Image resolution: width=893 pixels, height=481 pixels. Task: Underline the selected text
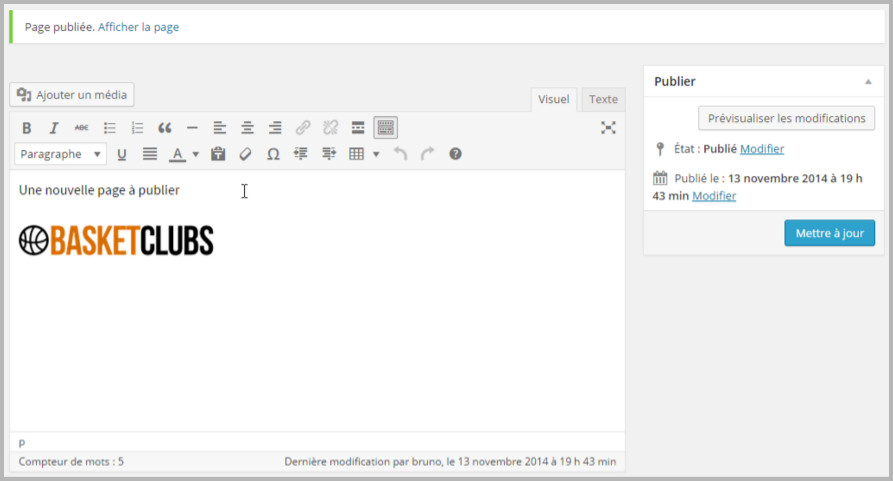point(121,154)
